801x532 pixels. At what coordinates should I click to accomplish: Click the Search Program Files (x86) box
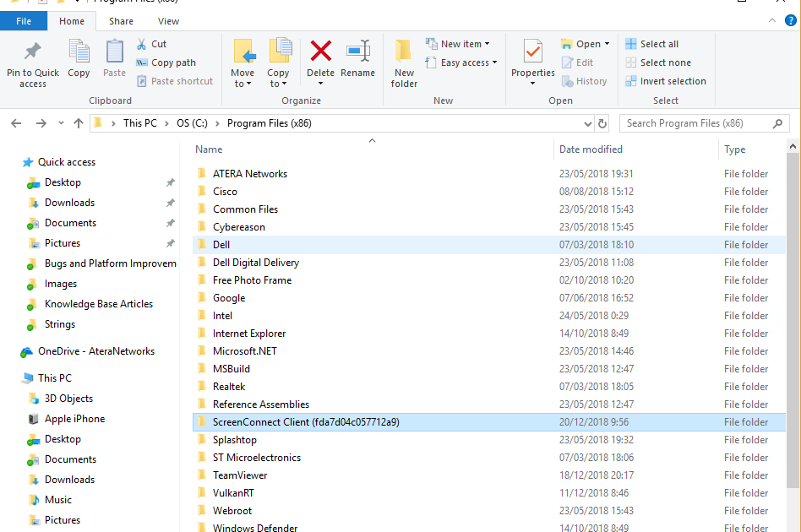tap(705, 123)
